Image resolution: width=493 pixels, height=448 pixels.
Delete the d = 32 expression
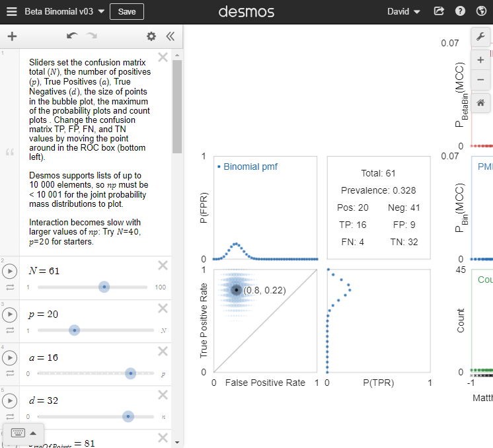[163, 394]
